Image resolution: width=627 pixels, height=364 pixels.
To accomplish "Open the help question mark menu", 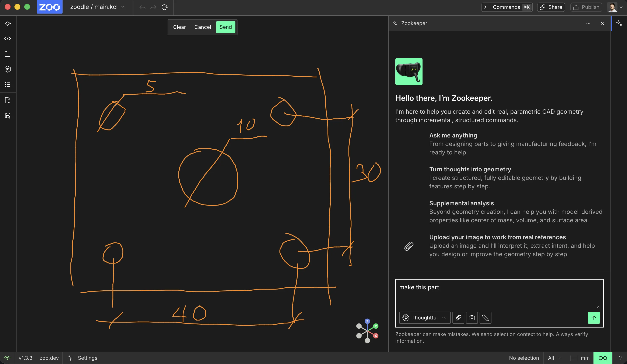I will (x=620, y=358).
